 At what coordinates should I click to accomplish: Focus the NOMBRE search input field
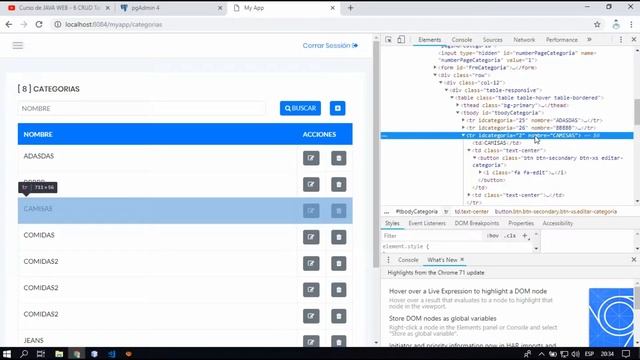[x=141, y=108]
